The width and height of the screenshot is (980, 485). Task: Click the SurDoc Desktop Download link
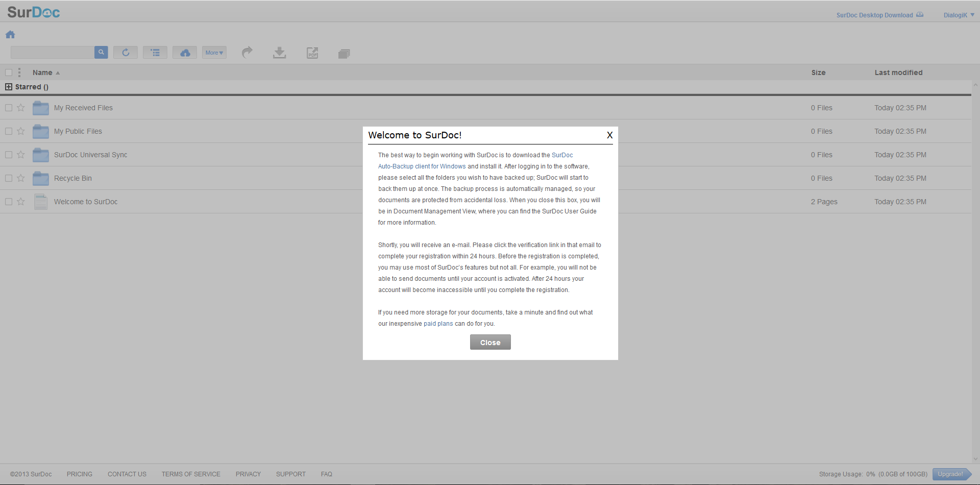pyautogui.click(x=879, y=15)
